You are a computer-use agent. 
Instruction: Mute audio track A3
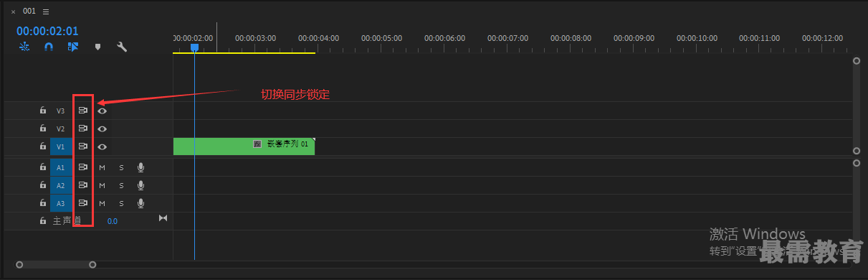point(102,204)
